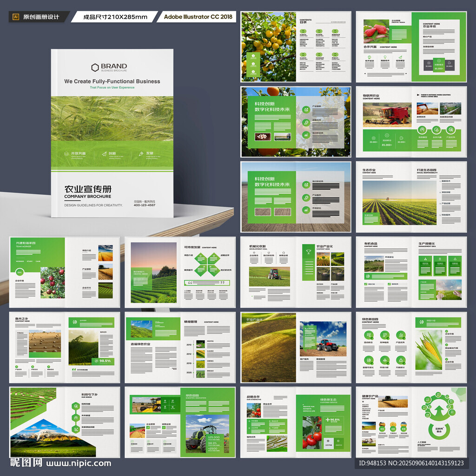Open the crop rows photo in 生态农业

coord(399,203)
